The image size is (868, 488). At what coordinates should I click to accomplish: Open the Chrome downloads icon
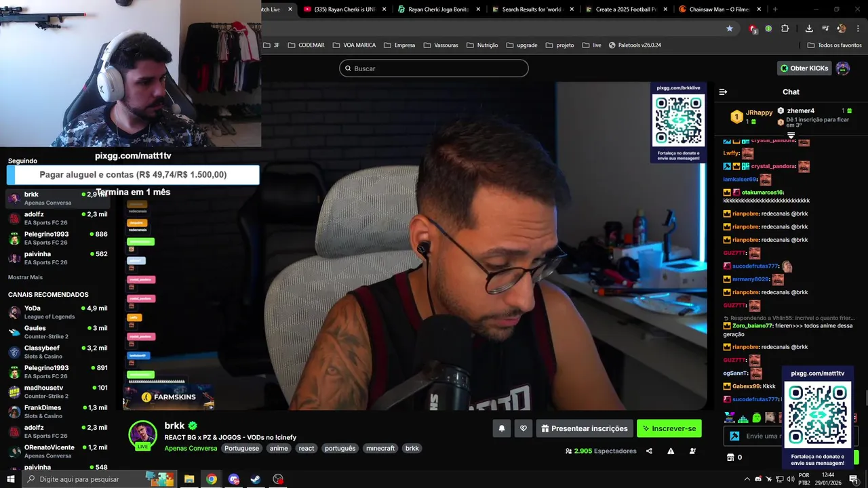click(809, 28)
